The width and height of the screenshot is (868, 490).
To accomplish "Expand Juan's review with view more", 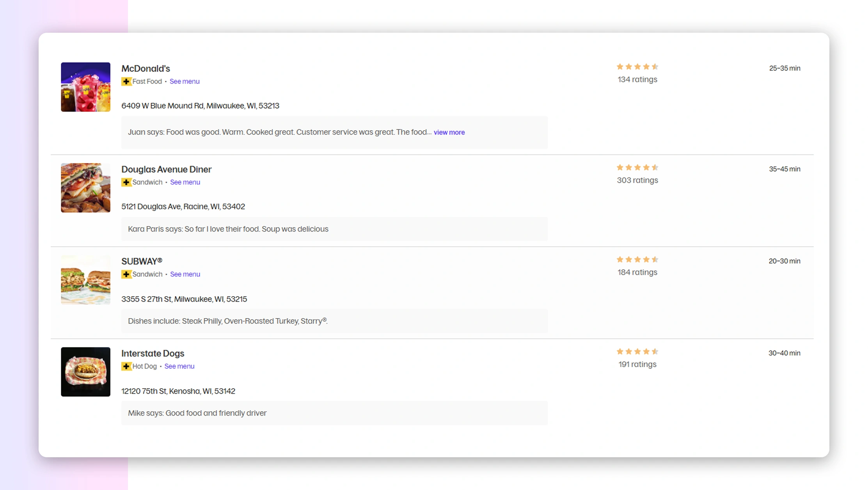I will pos(449,132).
